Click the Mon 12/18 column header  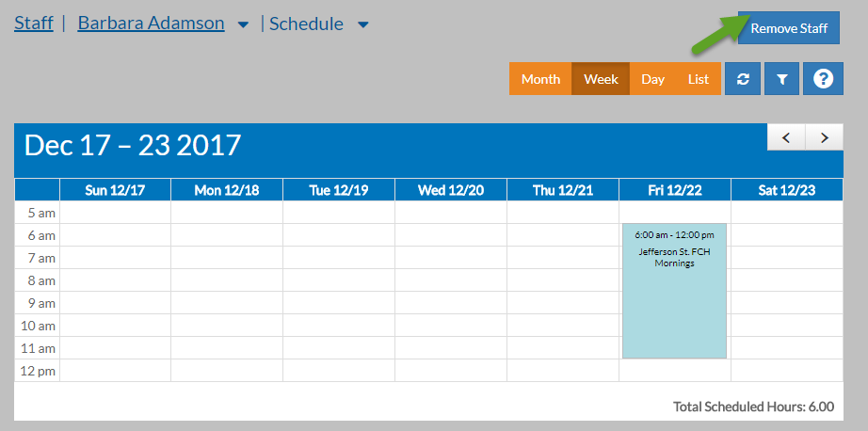[227, 190]
